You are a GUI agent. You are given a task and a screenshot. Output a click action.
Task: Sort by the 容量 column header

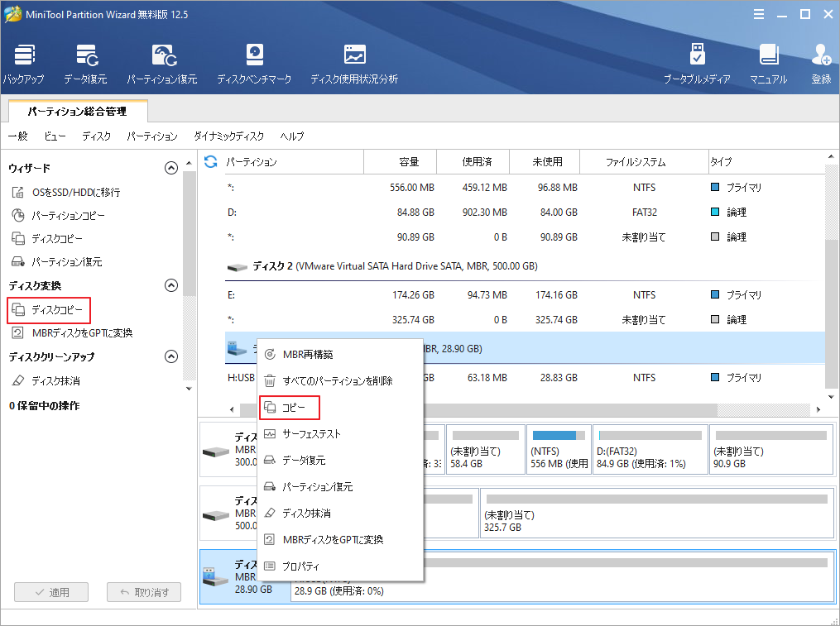tap(401, 162)
